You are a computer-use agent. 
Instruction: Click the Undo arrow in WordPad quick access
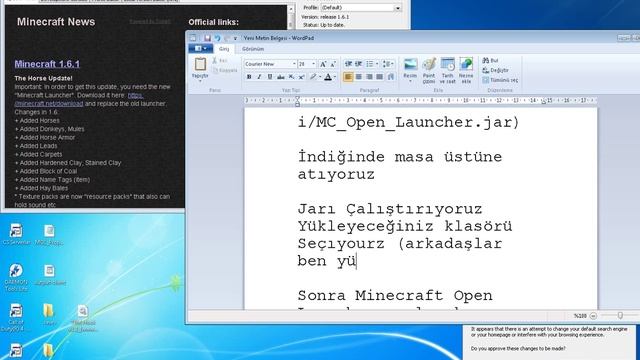pos(217,38)
